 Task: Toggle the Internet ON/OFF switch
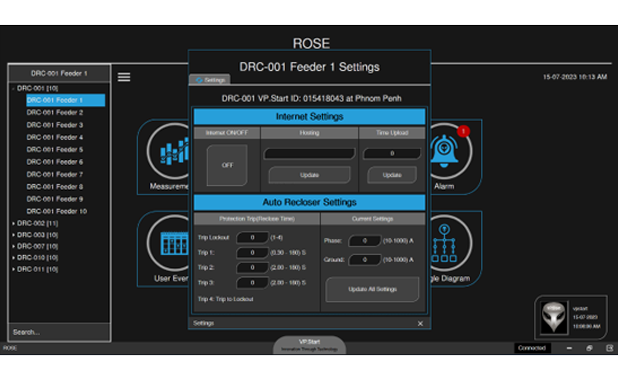pyautogui.click(x=227, y=165)
